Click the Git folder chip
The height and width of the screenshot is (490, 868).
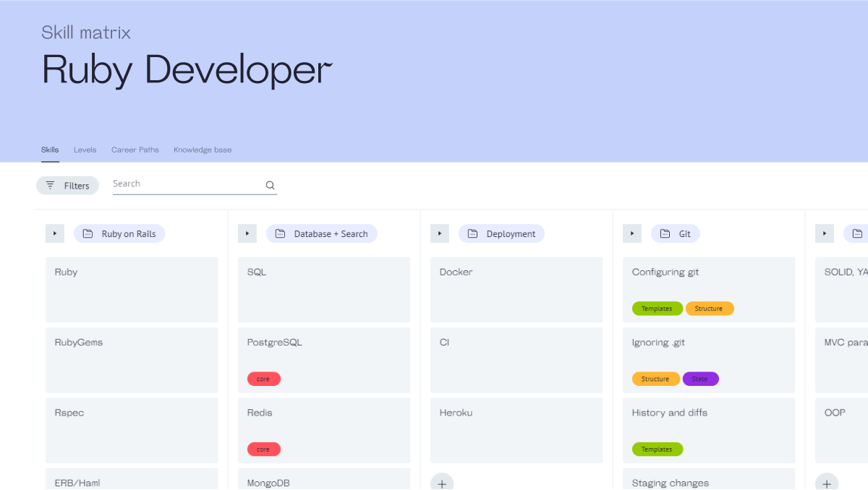tap(676, 233)
